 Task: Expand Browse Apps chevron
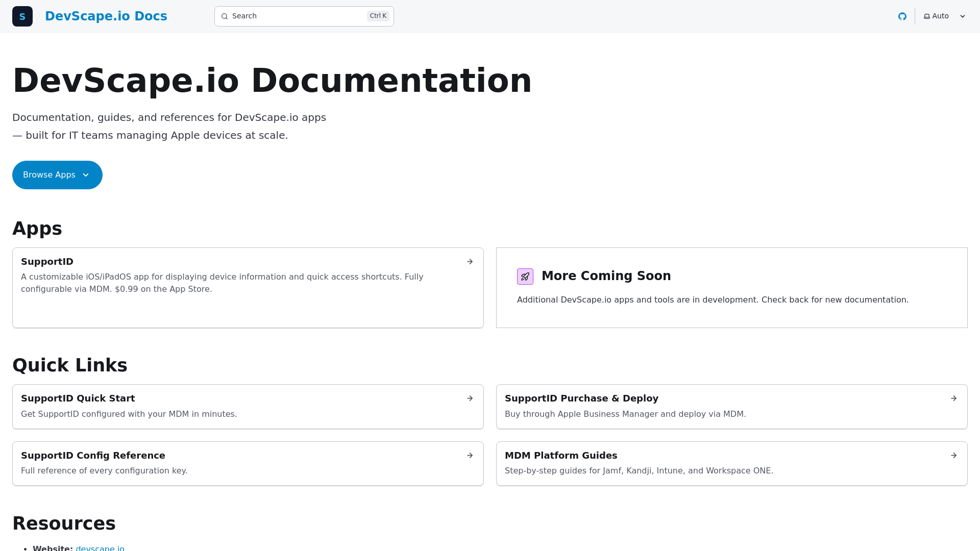(86, 175)
